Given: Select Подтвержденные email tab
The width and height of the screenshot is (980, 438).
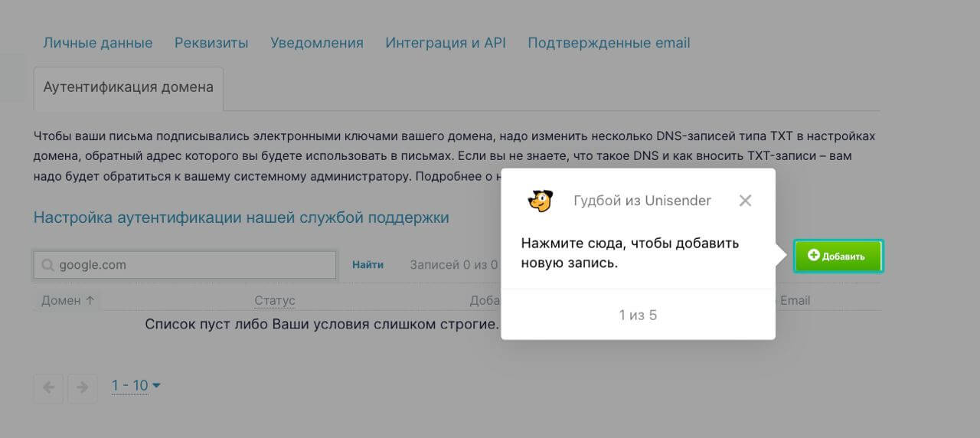Looking at the screenshot, I should [609, 43].
